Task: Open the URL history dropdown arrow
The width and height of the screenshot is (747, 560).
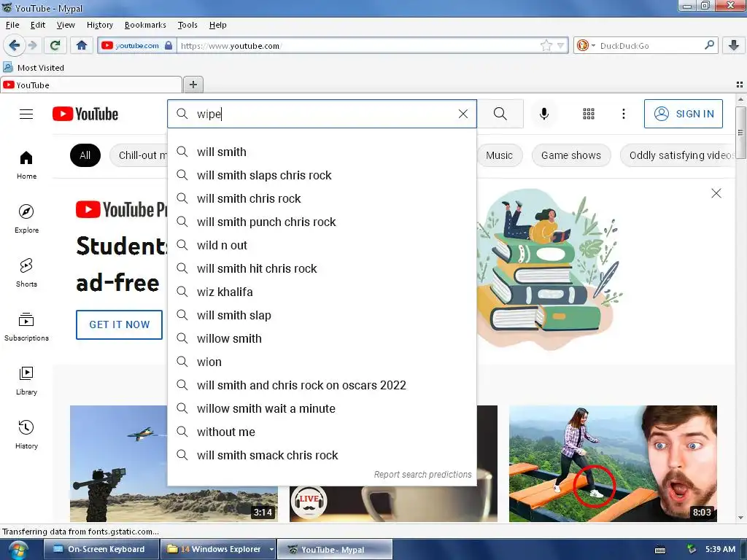Action: click(561, 46)
